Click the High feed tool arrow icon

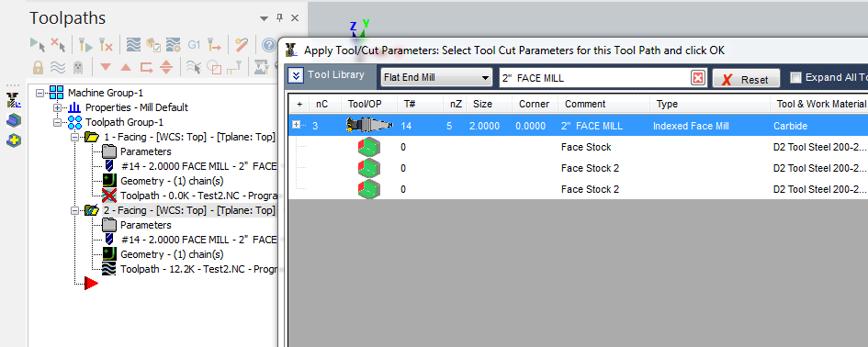click(214, 44)
